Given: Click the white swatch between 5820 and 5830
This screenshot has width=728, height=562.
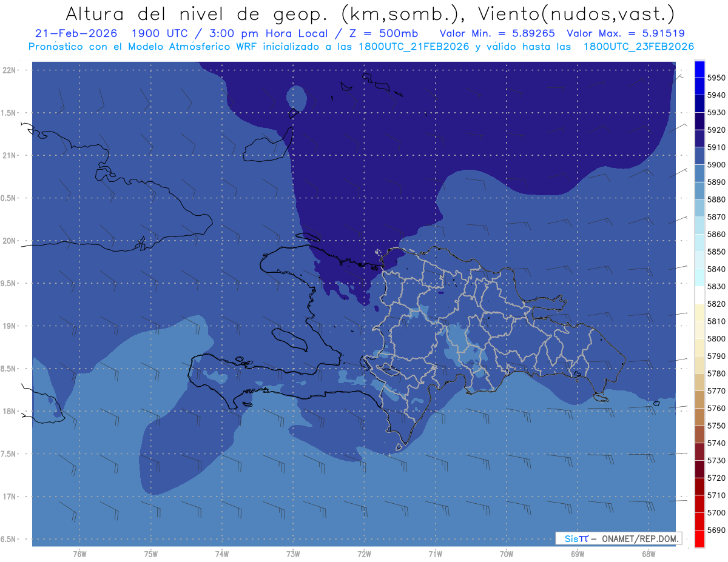Looking at the screenshot, I should [699, 295].
